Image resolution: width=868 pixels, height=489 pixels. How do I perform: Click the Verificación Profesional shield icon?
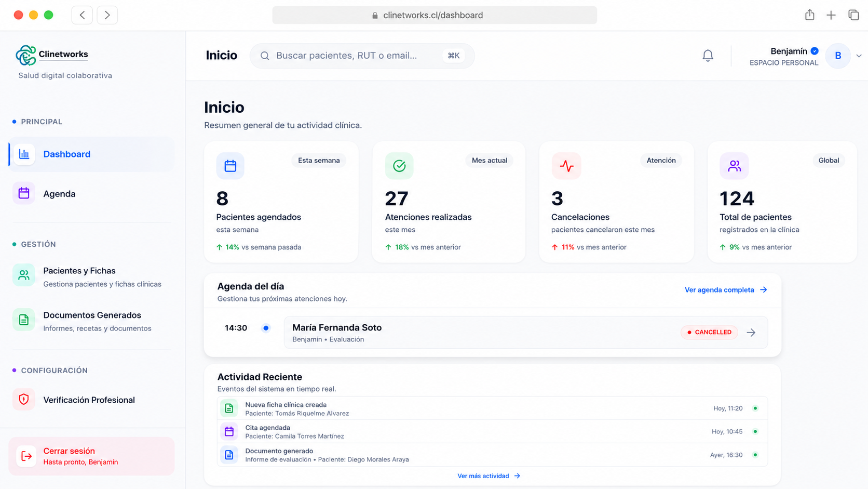[24, 400]
